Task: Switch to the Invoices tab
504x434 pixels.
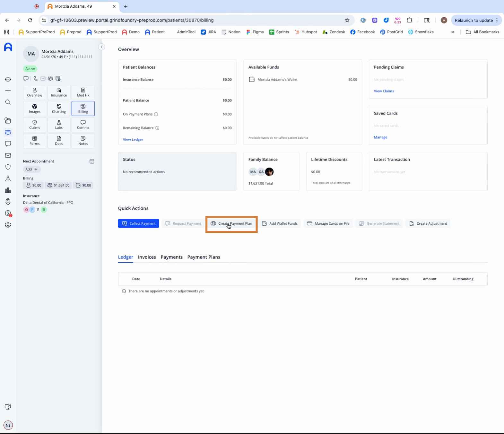Action: 147,257
